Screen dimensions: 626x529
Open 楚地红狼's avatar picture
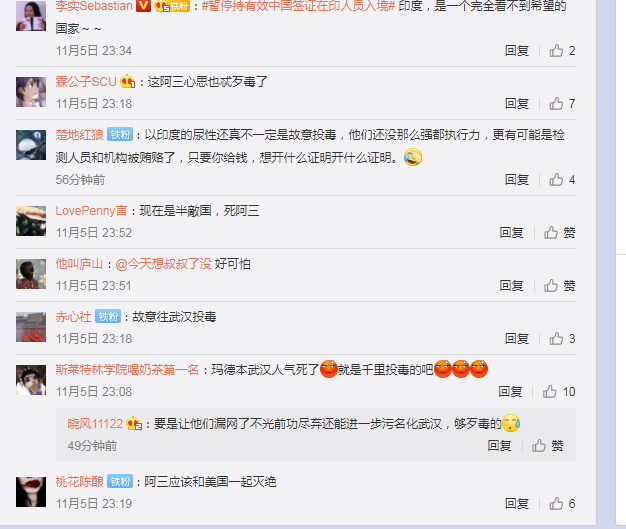(31, 145)
